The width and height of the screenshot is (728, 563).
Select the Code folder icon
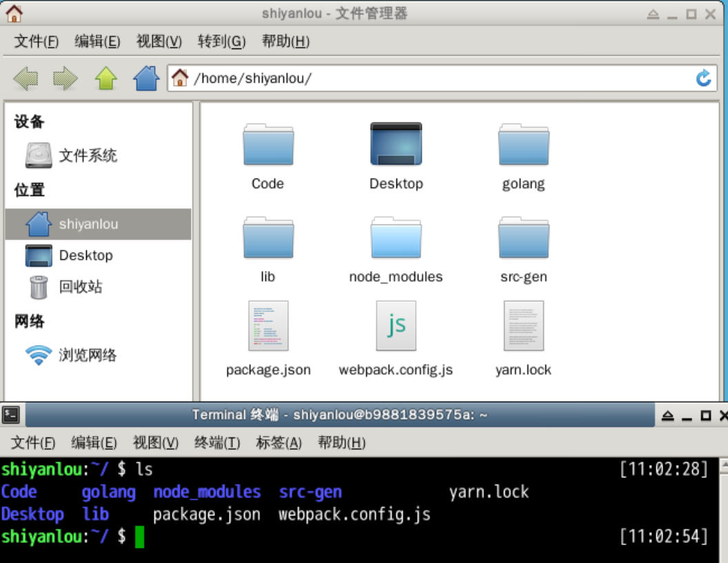point(268,144)
